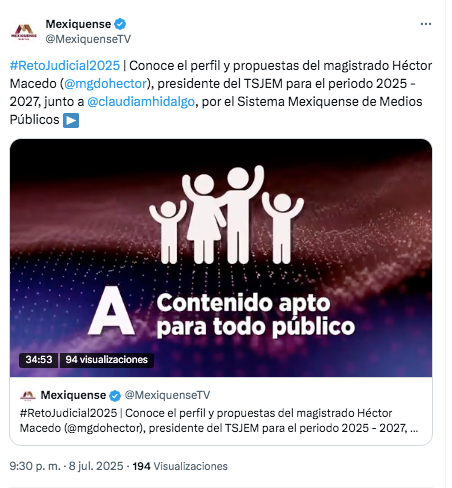Click the 9:30 p. m. 8 jul. 2025 timestamp
The height and width of the screenshot is (488, 452).
[66, 466]
